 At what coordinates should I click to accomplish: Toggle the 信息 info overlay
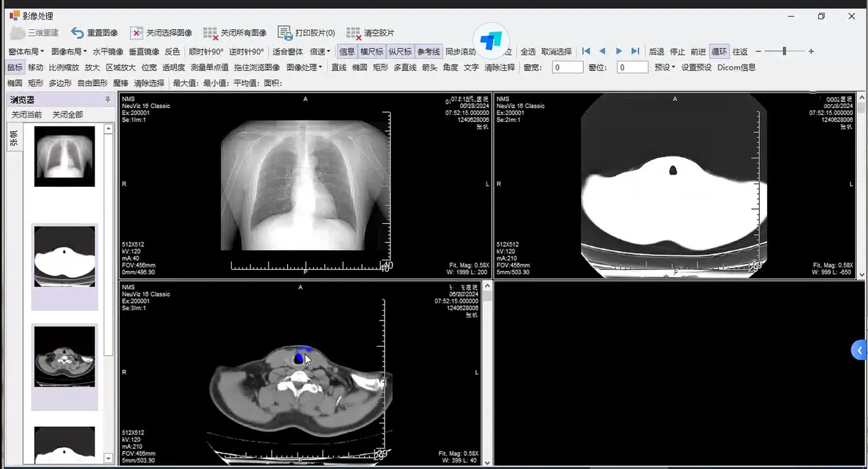click(347, 51)
